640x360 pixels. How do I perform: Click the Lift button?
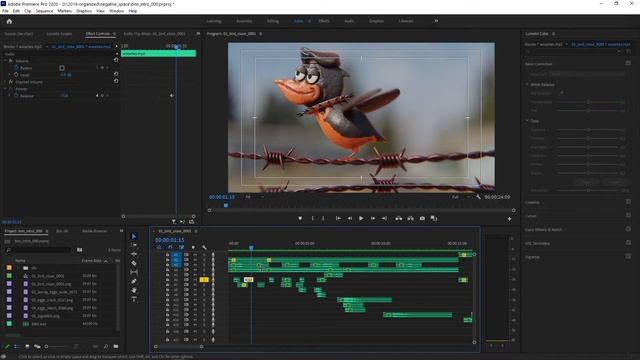click(x=399, y=218)
